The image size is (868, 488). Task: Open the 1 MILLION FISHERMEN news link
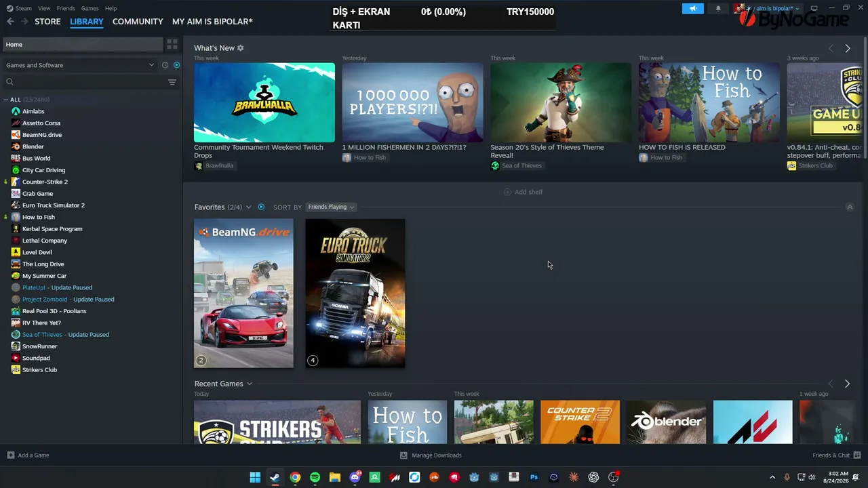[404, 147]
